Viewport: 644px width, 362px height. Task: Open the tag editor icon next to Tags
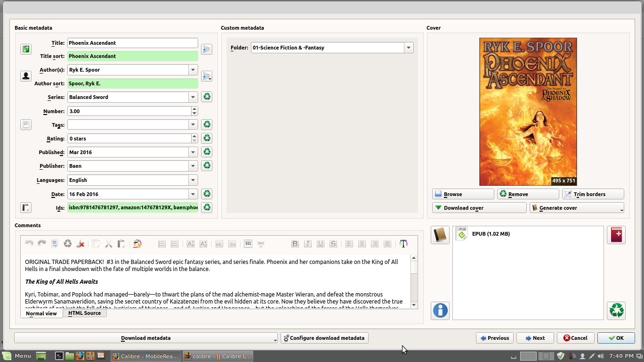click(x=26, y=124)
